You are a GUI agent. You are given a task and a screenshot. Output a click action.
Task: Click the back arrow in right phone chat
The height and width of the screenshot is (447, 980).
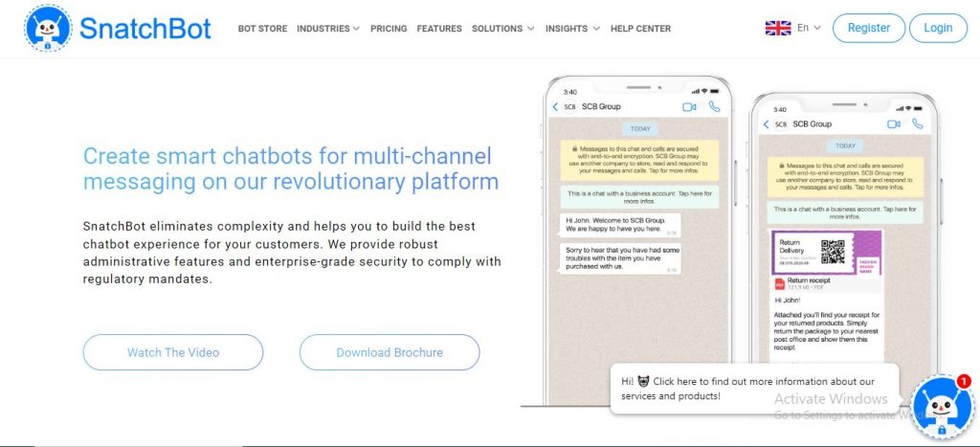point(767,124)
